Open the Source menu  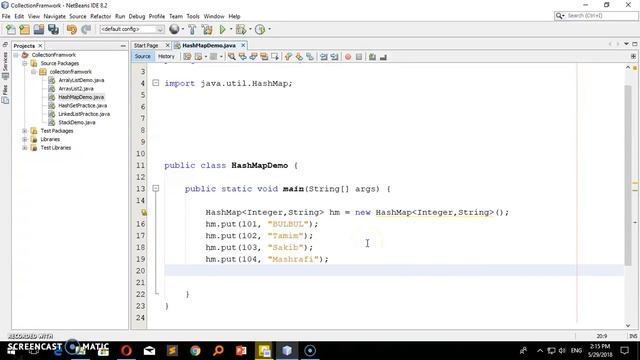78,16
